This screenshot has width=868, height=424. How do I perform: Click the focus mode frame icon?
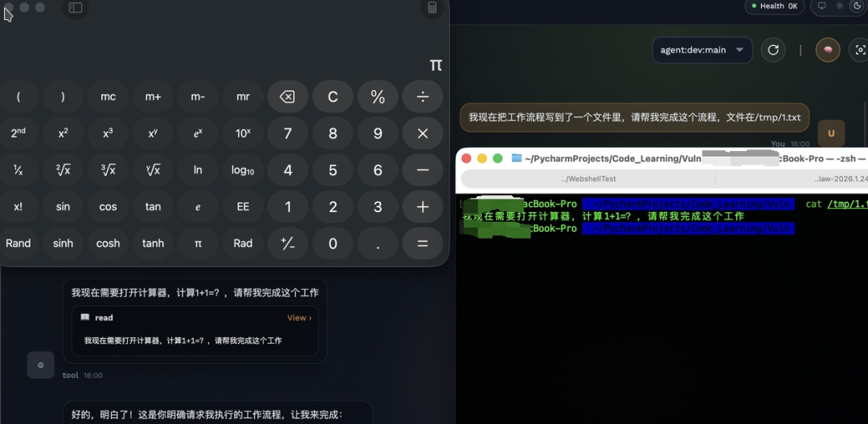tap(859, 51)
